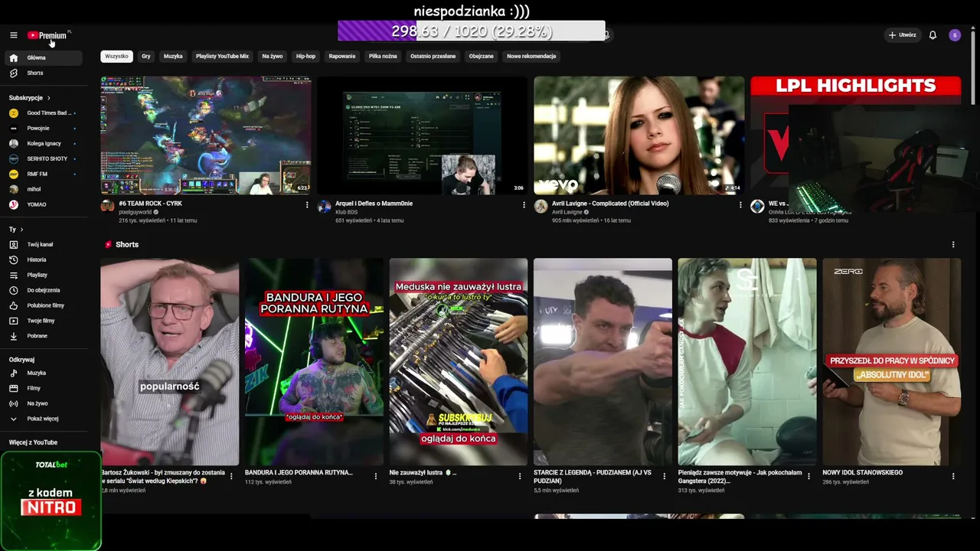The image size is (980, 551).
Task: Select Playlisty YouTube Mix chip
Action: pyautogui.click(x=222, y=56)
